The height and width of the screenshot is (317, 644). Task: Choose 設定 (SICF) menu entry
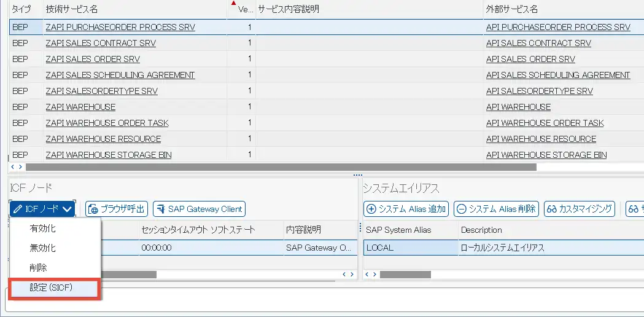pos(53,288)
